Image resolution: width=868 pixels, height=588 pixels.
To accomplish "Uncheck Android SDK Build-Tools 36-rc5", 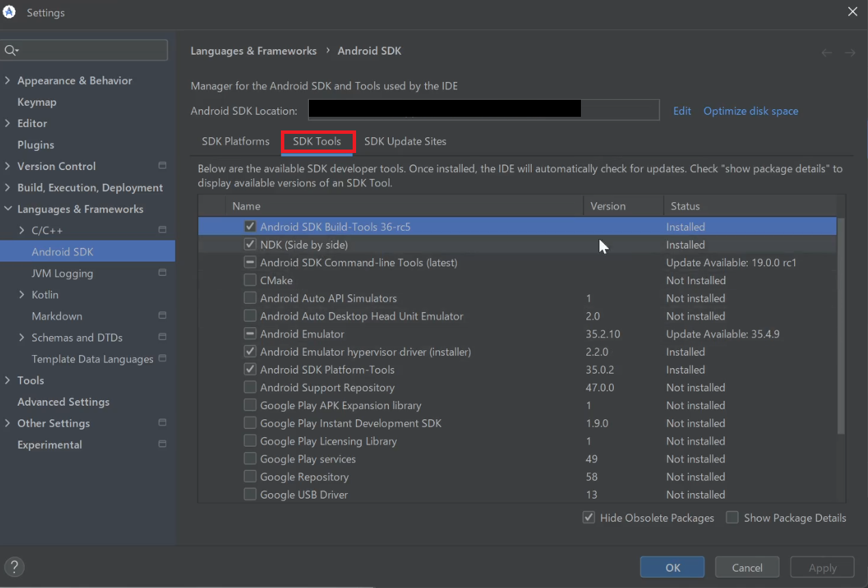I will click(x=250, y=227).
